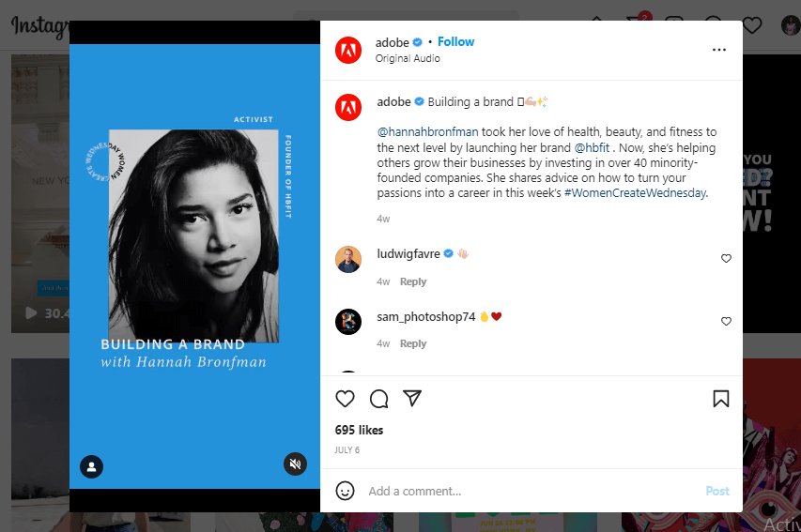Screen dimensions: 801x532
Task: Open Adobe avatar in post header
Action: pos(348,50)
